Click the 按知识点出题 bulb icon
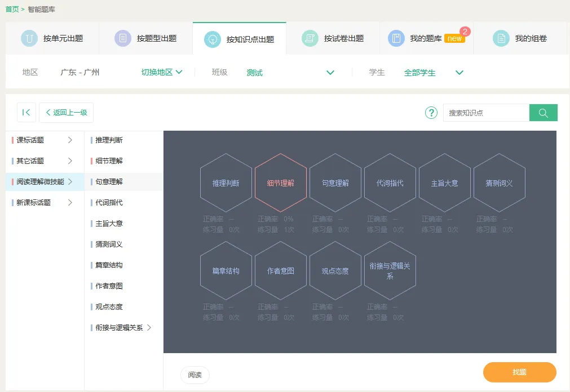This screenshot has width=570, height=392. click(211, 38)
